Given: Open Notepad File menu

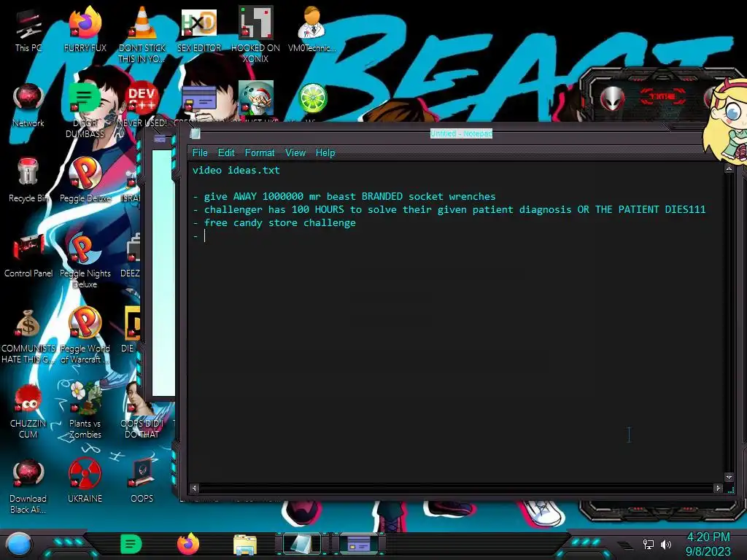Looking at the screenshot, I should pyautogui.click(x=200, y=153).
